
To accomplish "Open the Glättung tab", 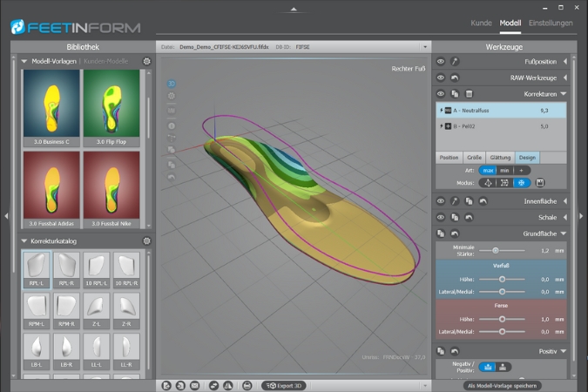I will click(500, 158).
